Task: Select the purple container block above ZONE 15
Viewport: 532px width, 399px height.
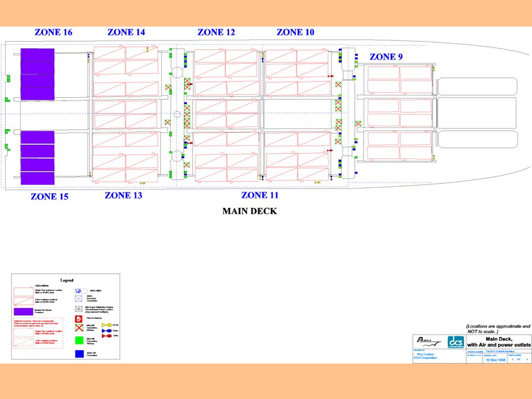Action: [x=37, y=158]
